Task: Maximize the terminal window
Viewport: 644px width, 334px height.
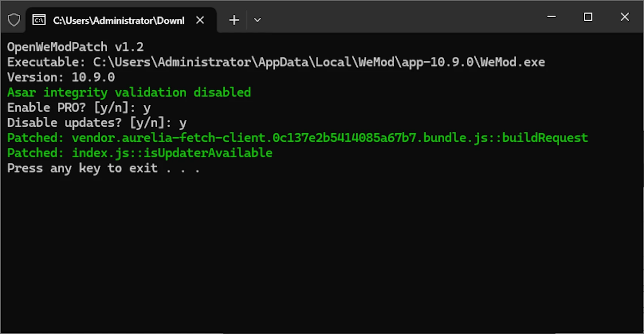Action: tap(588, 17)
